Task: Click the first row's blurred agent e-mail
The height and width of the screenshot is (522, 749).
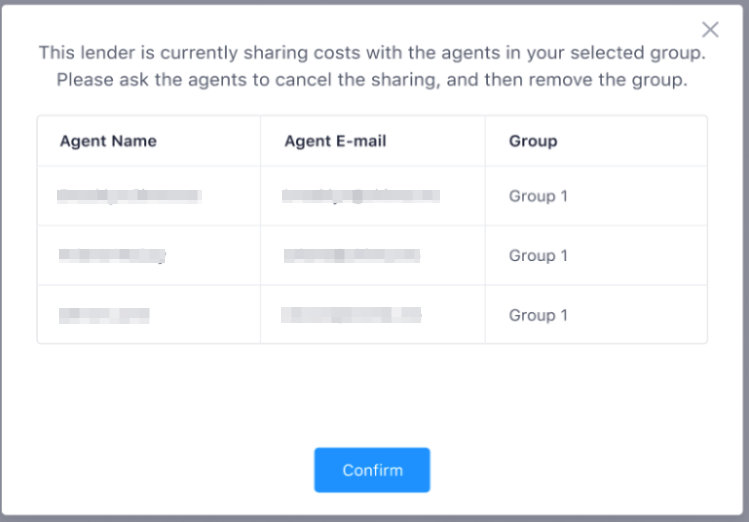Action: click(x=361, y=196)
